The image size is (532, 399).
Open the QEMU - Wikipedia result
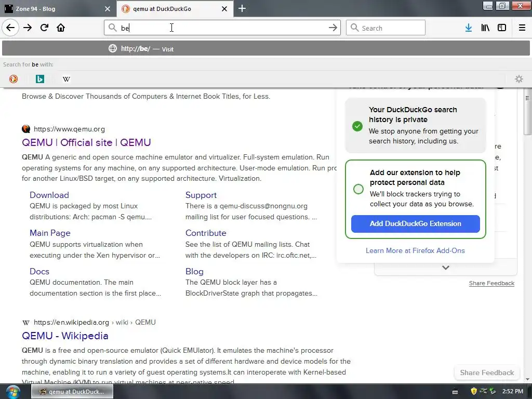[x=65, y=336]
